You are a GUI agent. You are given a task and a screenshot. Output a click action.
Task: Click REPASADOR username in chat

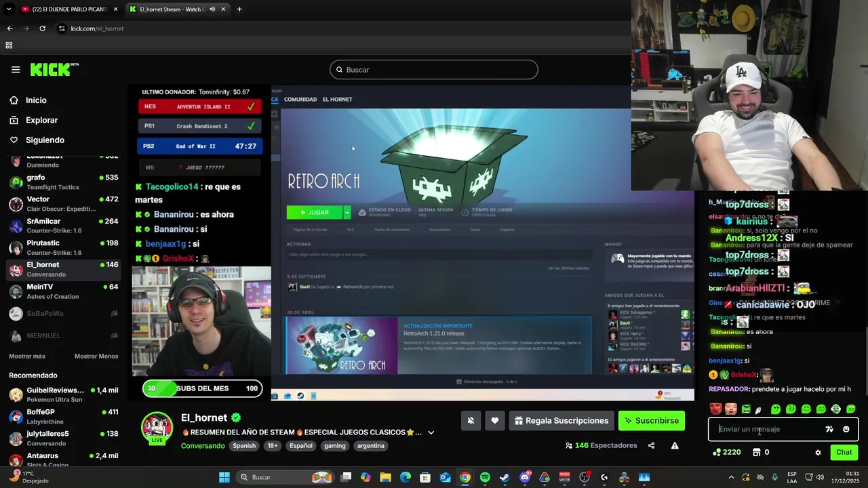coord(729,389)
